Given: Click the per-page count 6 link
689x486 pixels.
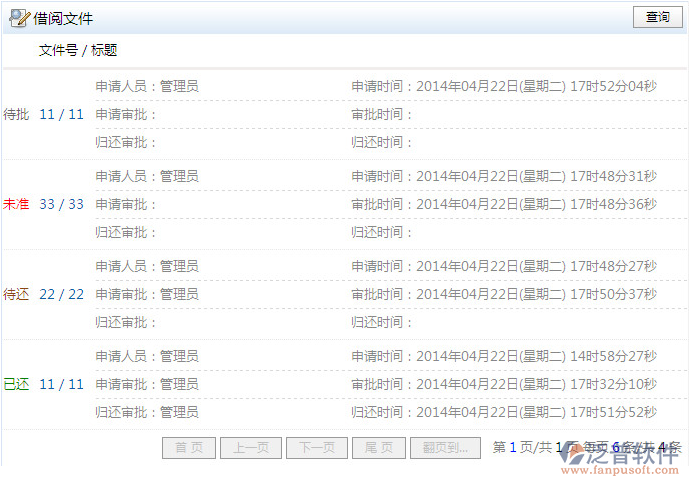Looking at the screenshot, I should (x=616, y=447).
